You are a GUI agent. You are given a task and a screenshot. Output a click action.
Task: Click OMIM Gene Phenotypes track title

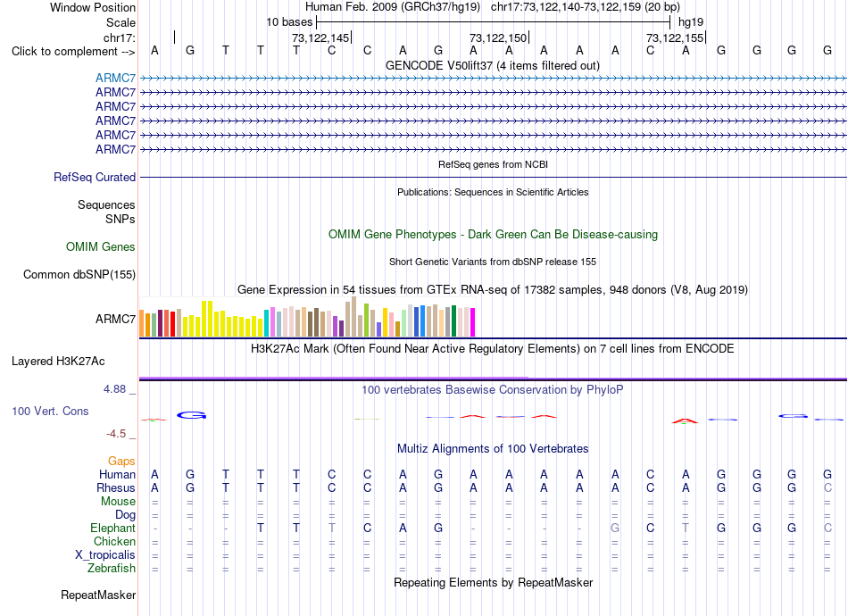494,235
